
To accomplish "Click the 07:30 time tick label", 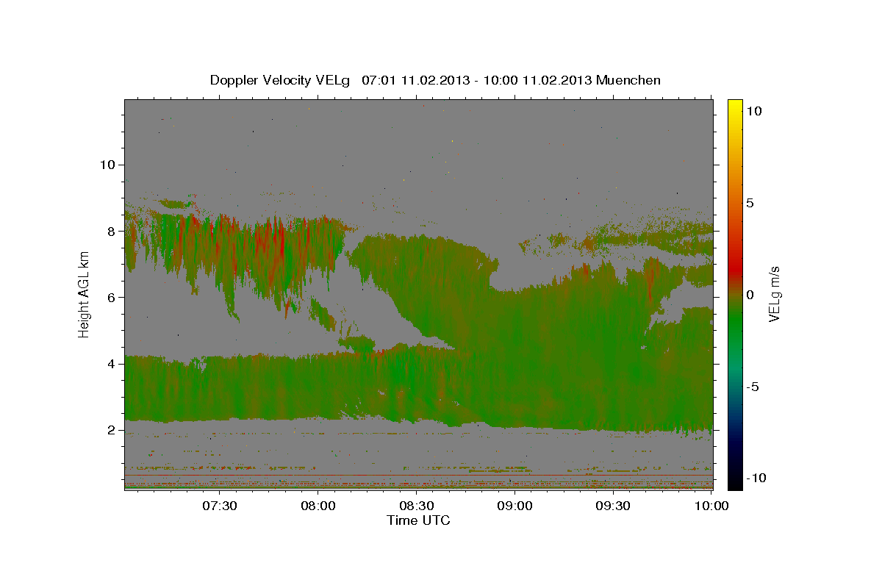I will click(220, 506).
